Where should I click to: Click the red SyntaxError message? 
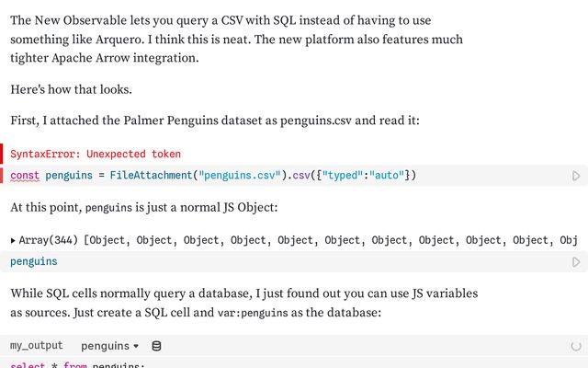pos(96,154)
